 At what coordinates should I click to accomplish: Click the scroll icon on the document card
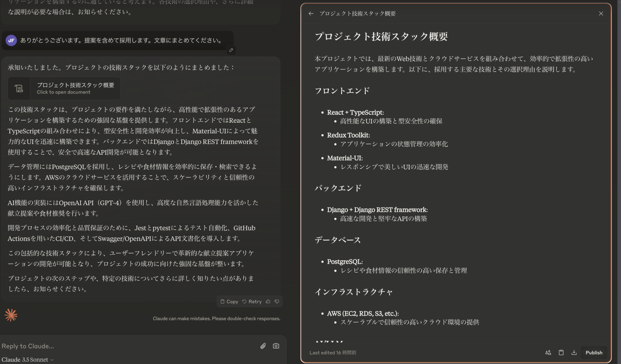pos(19,88)
